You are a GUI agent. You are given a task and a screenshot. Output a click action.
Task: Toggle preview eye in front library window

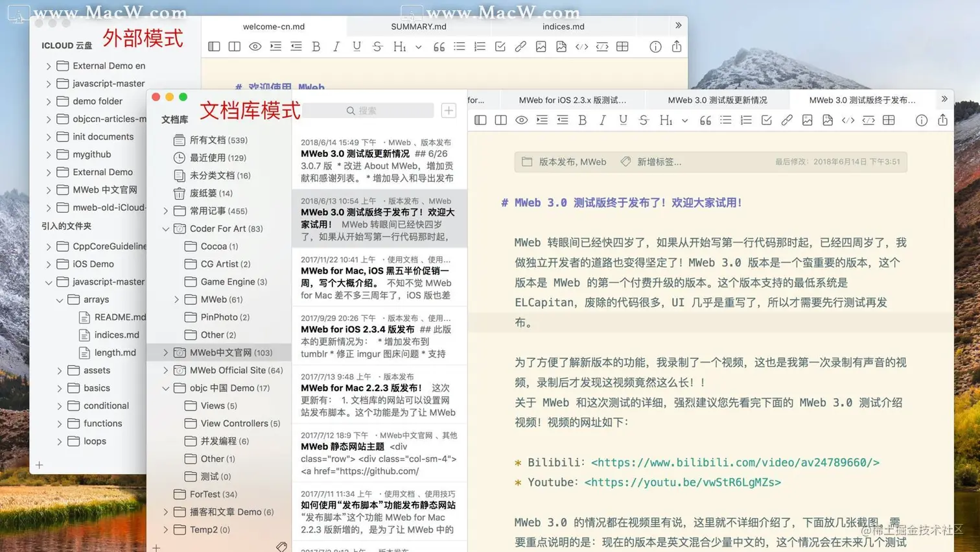pyautogui.click(x=521, y=120)
